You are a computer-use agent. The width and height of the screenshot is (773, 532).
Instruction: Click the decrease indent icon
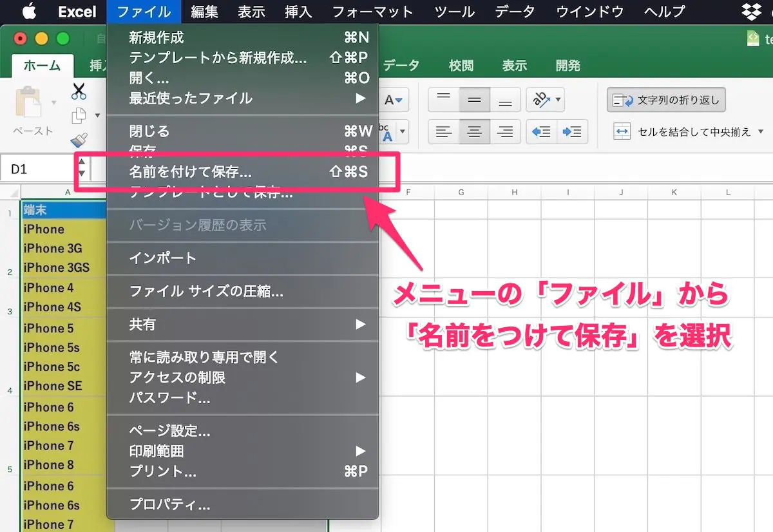[x=541, y=132]
